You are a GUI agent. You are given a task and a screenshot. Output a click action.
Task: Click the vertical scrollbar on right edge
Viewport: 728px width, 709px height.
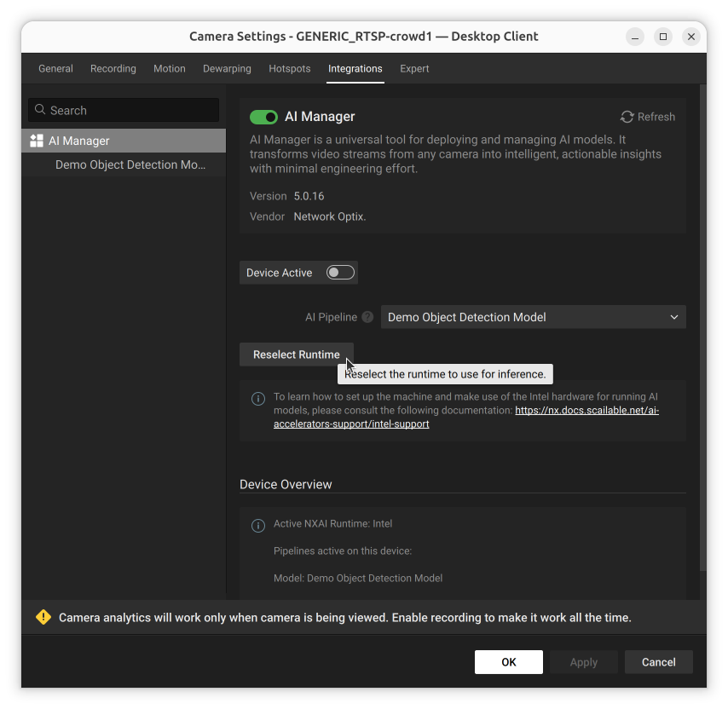point(703,327)
